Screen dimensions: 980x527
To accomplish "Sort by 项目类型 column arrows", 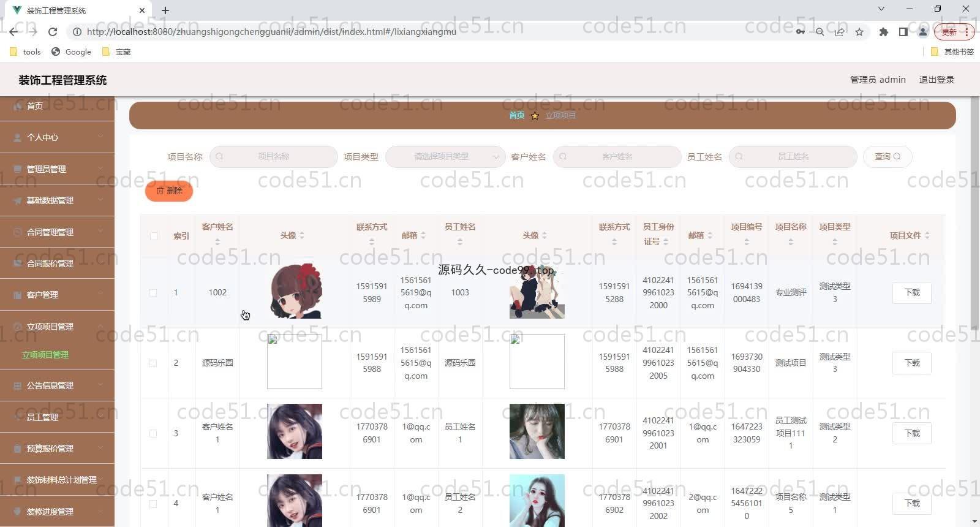I will click(834, 242).
